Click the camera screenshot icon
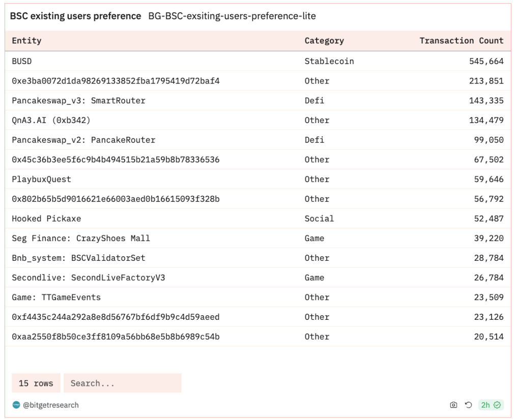 pyautogui.click(x=453, y=405)
